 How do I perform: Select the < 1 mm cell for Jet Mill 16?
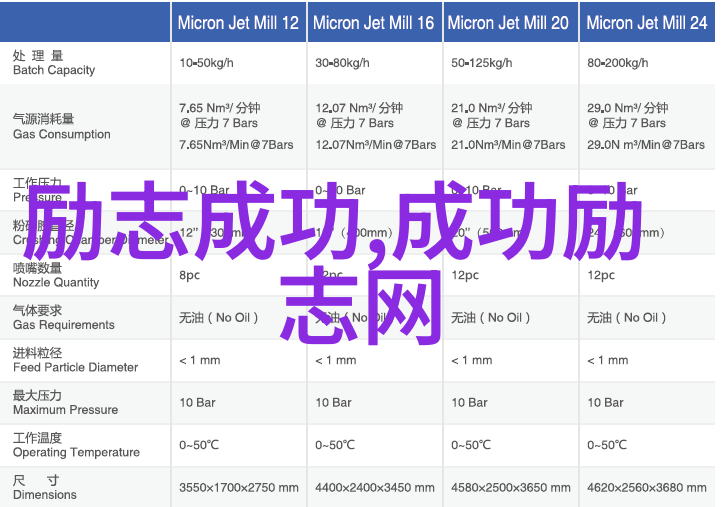[336, 360]
